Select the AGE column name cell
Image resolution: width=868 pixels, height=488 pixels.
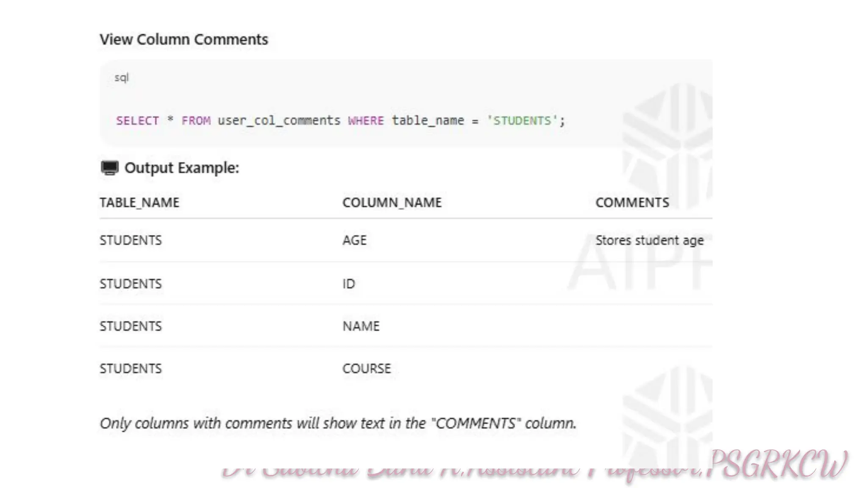354,240
